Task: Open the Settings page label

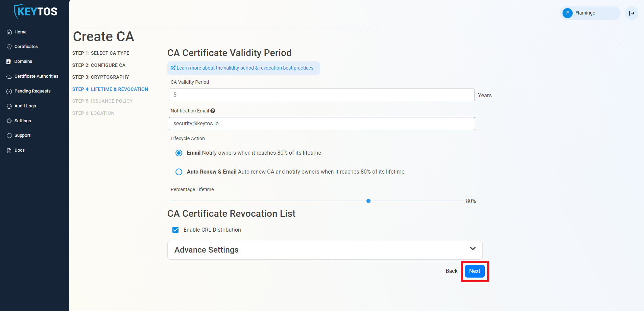Action: tap(23, 121)
